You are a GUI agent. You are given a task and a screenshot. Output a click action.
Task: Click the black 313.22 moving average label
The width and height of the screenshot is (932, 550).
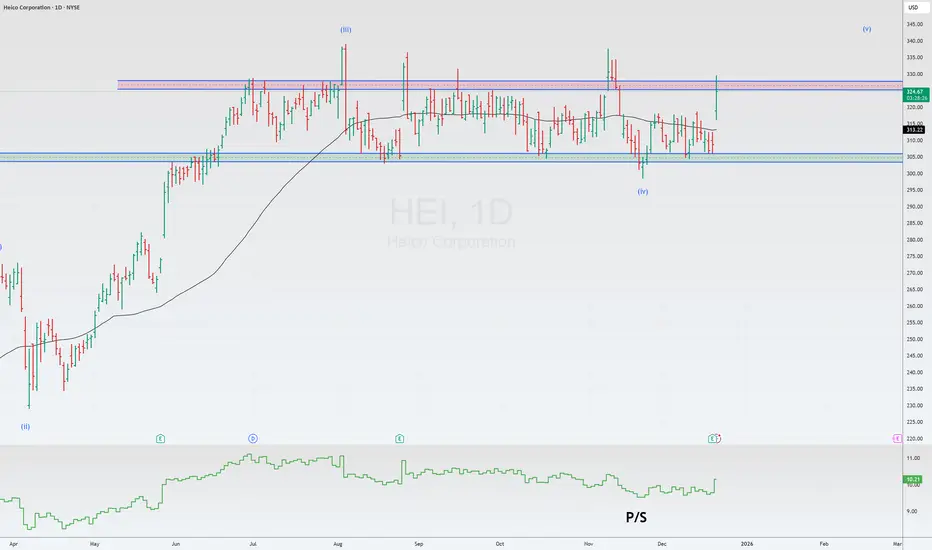(x=914, y=130)
